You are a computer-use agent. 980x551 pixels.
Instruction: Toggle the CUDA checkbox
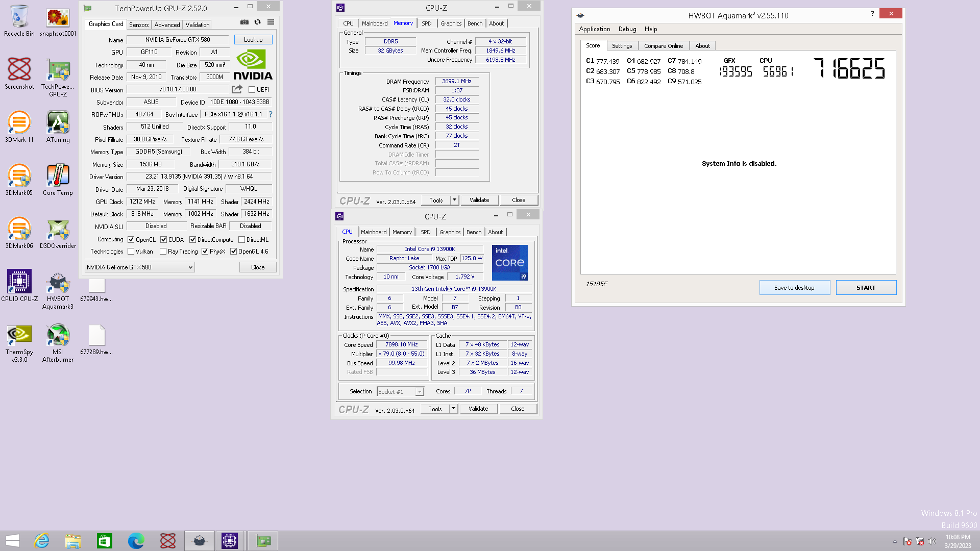163,240
